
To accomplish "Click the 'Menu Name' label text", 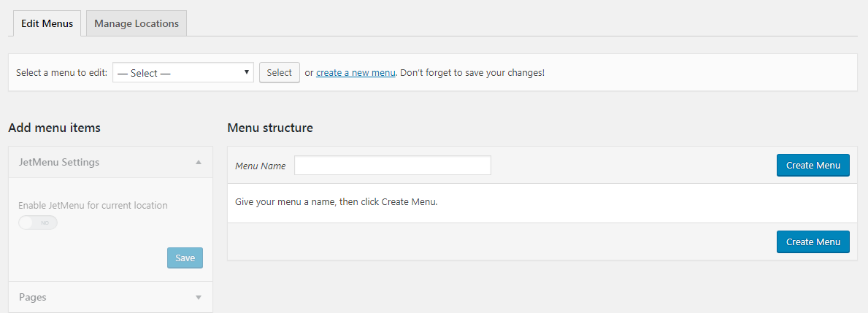I will pos(260,166).
